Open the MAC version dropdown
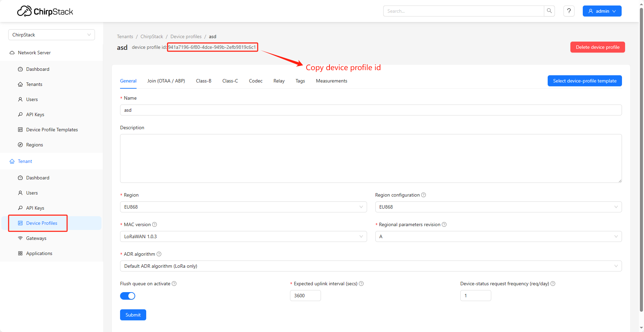644x332 pixels. tap(243, 236)
